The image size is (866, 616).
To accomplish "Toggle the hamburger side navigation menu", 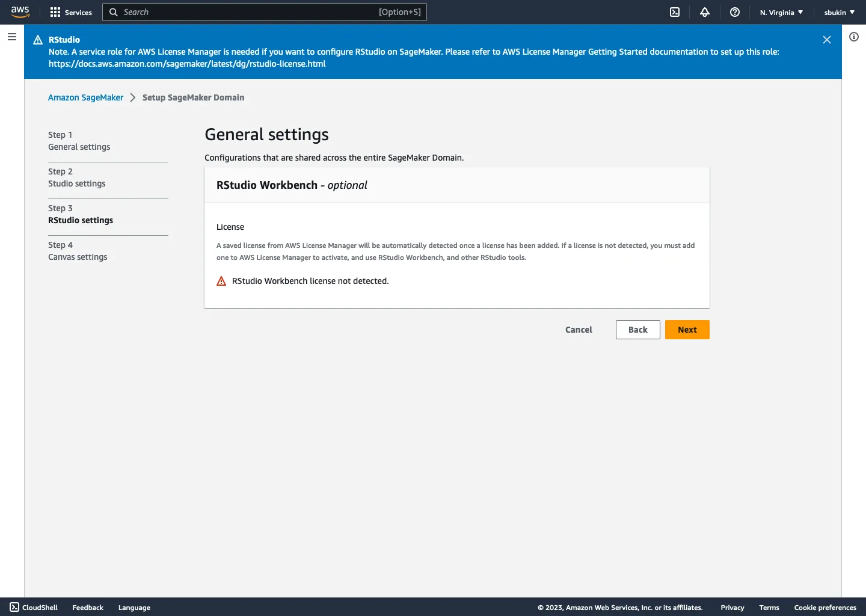I will click(x=11, y=37).
